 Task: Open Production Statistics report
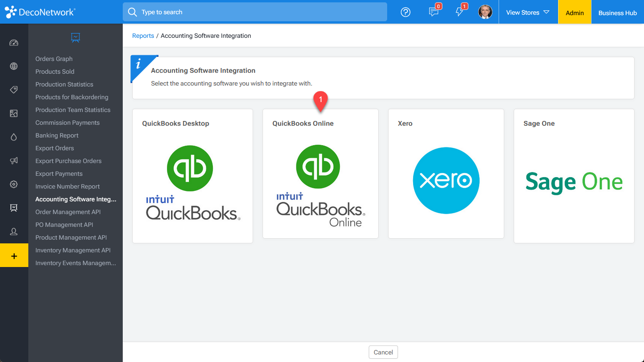coord(64,84)
